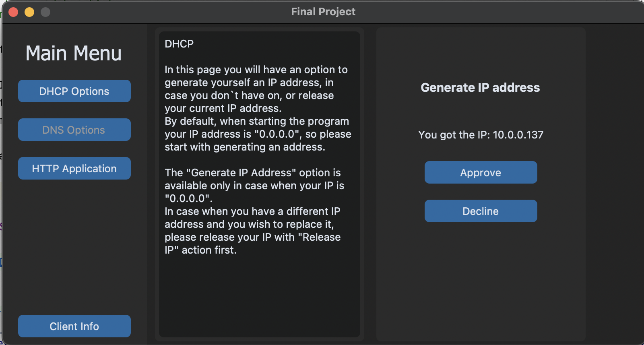Decline the generated IP address

pyautogui.click(x=481, y=211)
